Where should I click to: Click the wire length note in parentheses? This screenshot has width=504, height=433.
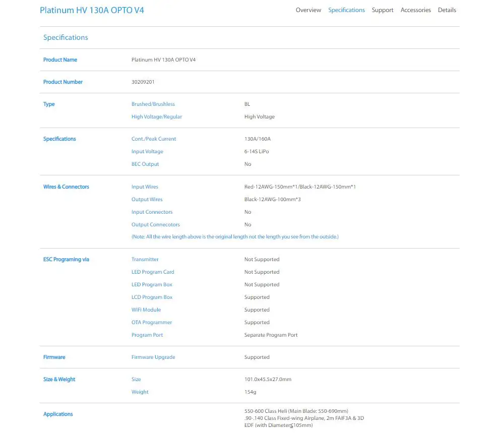coord(235,236)
